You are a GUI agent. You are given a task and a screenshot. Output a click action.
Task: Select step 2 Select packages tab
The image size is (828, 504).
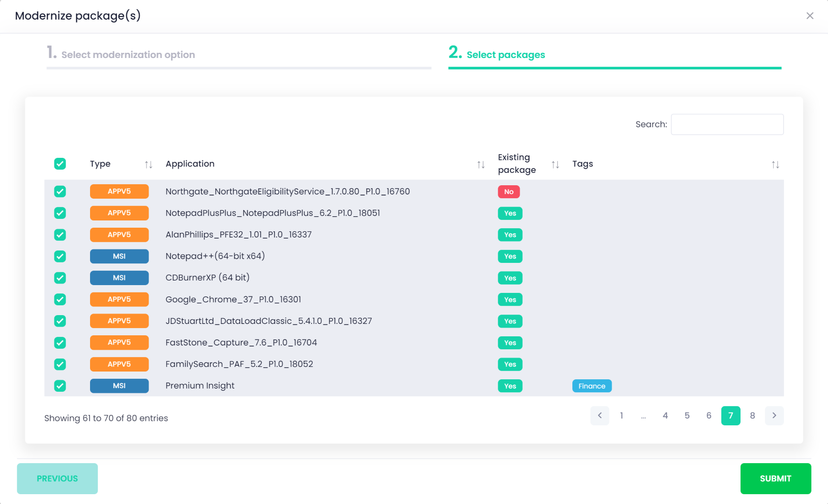click(x=506, y=55)
